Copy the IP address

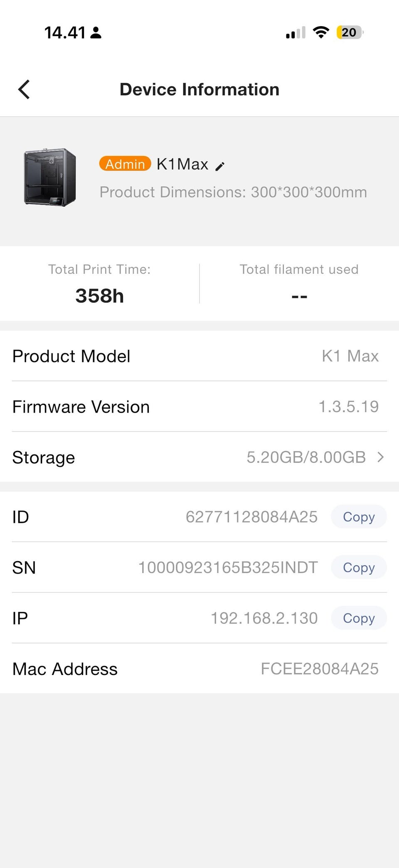(x=359, y=618)
